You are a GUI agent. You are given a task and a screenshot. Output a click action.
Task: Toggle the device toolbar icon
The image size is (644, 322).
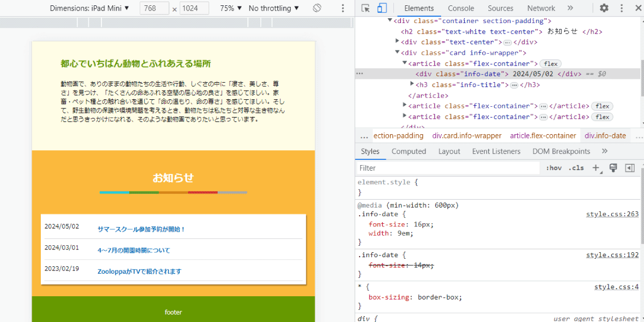point(382,8)
